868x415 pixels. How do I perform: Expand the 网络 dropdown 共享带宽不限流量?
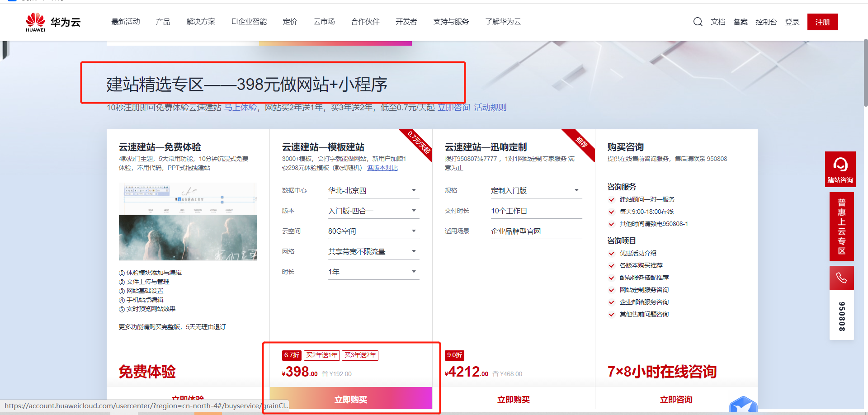373,251
